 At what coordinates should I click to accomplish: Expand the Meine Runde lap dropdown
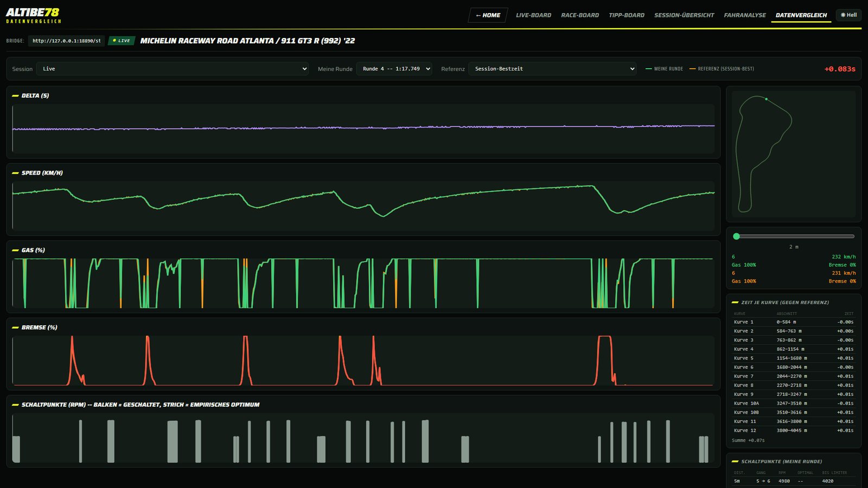394,69
